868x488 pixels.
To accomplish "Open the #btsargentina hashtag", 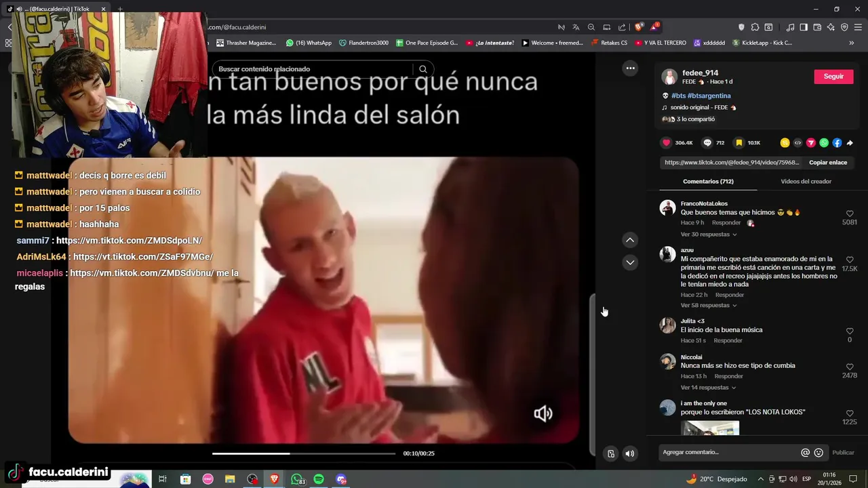I will click(709, 96).
